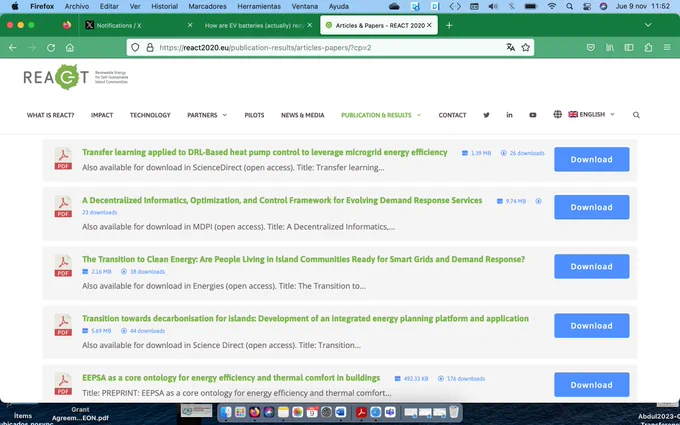Viewport: 680px width, 425px height.
Task: Open the REACT YouTube channel icon
Action: [533, 115]
